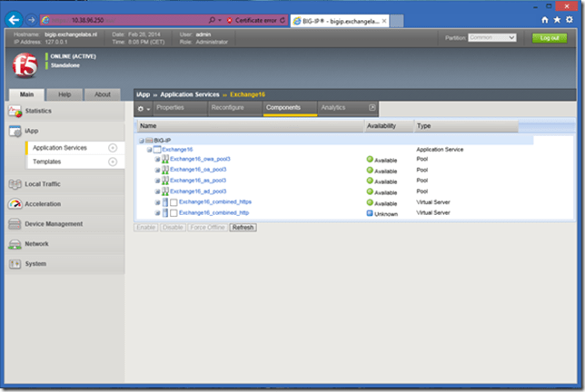Collapse the BIG-IP tree root node
Image resolution: width=585 pixels, height=392 pixels.
(x=141, y=141)
